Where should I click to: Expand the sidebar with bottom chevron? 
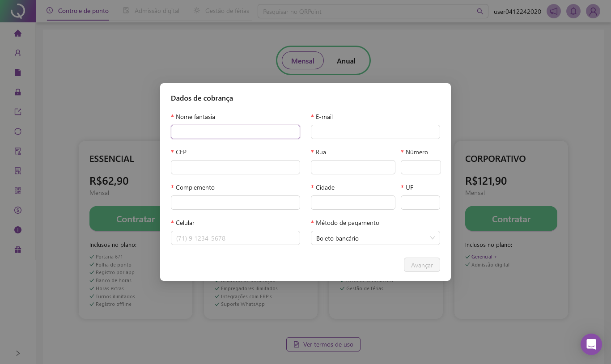click(x=18, y=353)
